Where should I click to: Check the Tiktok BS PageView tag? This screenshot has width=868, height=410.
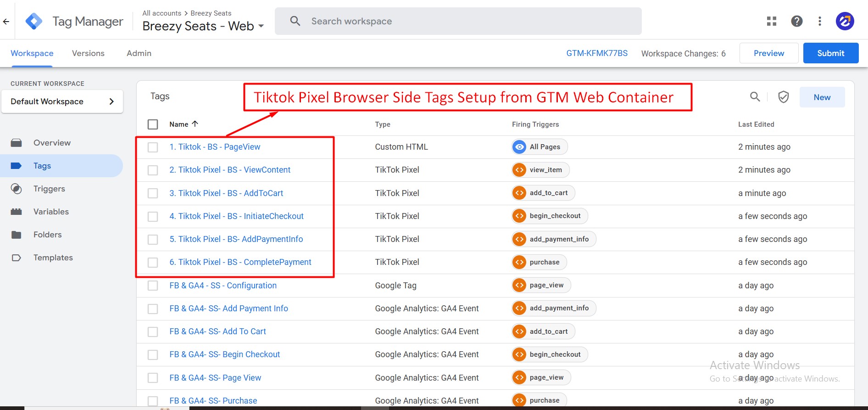pyautogui.click(x=153, y=147)
